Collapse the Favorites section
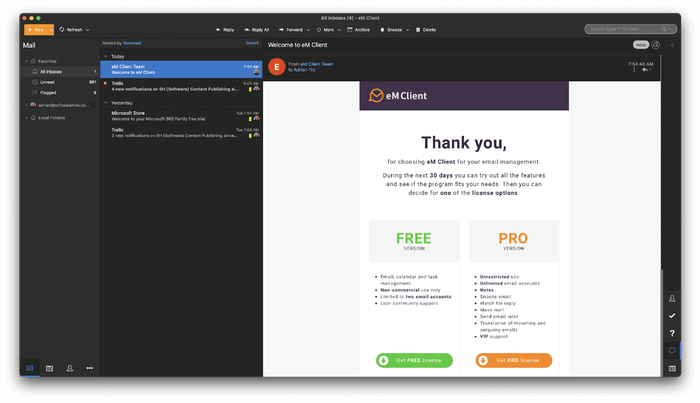This screenshot has height=403, width=700. coord(26,61)
